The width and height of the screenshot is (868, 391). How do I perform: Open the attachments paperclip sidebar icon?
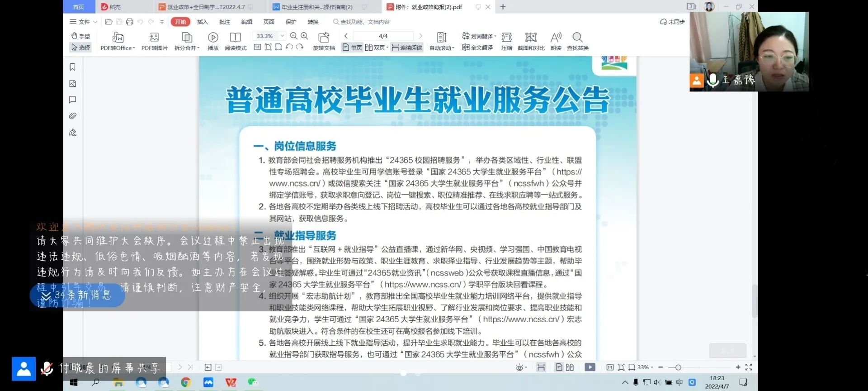pyautogui.click(x=72, y=116)
